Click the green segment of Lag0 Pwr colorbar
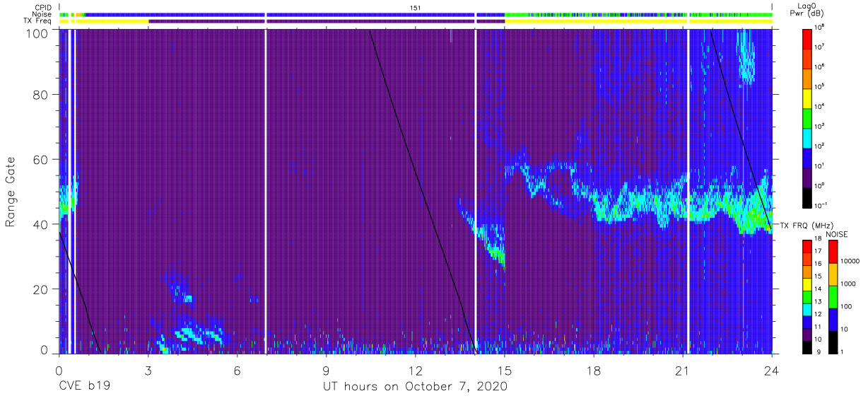 click(x=807, y=117)
